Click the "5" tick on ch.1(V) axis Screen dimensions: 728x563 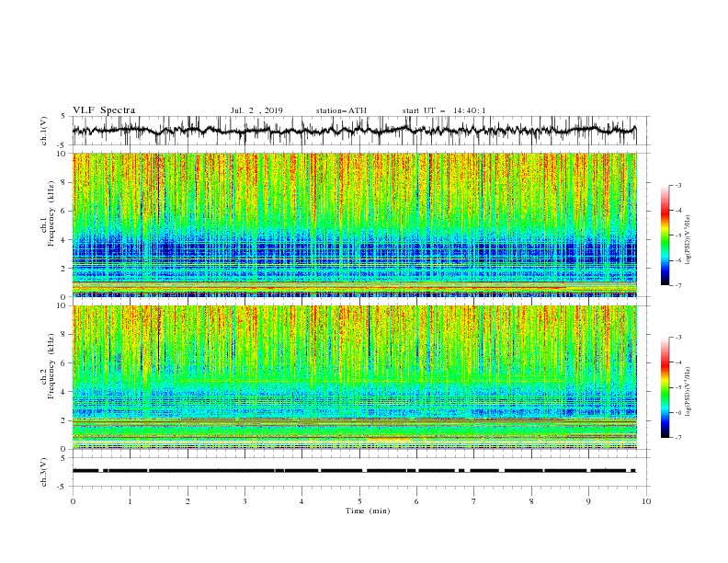[x=63, y=117]
